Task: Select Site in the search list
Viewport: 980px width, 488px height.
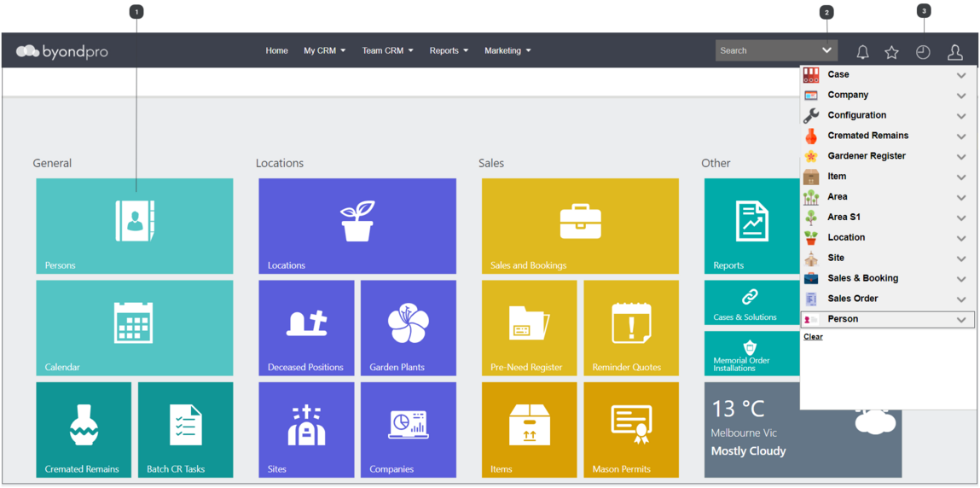Action: pyautogui.click(x=888, y=258)
